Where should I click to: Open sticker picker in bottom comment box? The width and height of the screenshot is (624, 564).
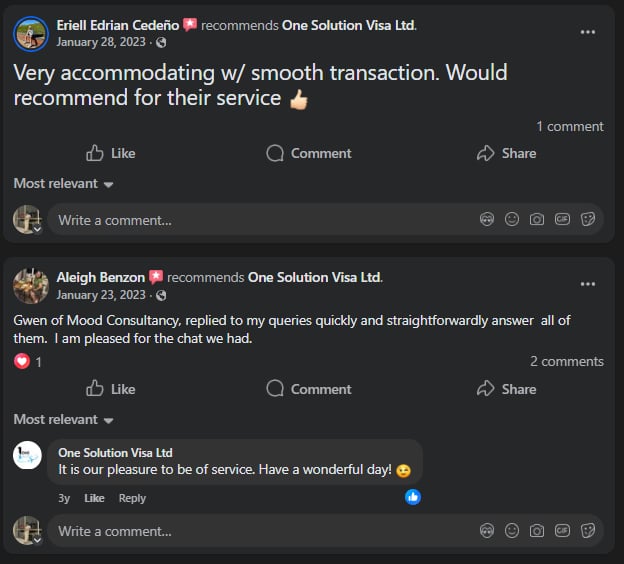point(588,530)
